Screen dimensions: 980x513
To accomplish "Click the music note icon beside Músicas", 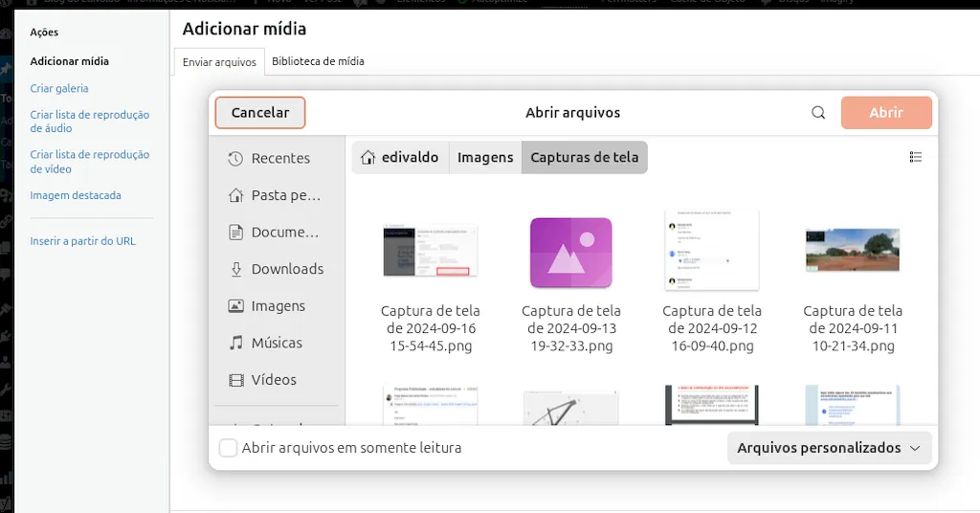I will tap(235, 343).
